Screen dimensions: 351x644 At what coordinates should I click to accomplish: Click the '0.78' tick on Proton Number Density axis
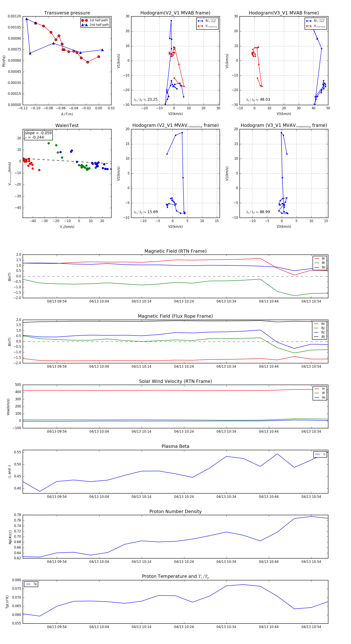point(18,515)
